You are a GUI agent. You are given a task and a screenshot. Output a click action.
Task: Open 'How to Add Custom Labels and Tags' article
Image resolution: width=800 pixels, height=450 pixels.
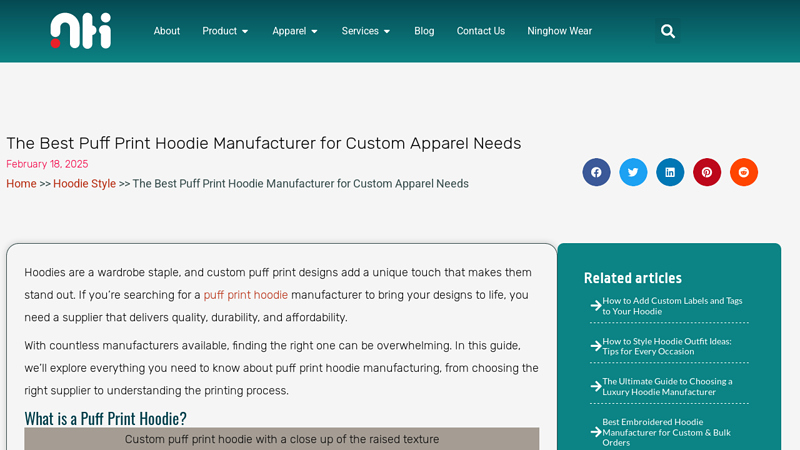672,306
